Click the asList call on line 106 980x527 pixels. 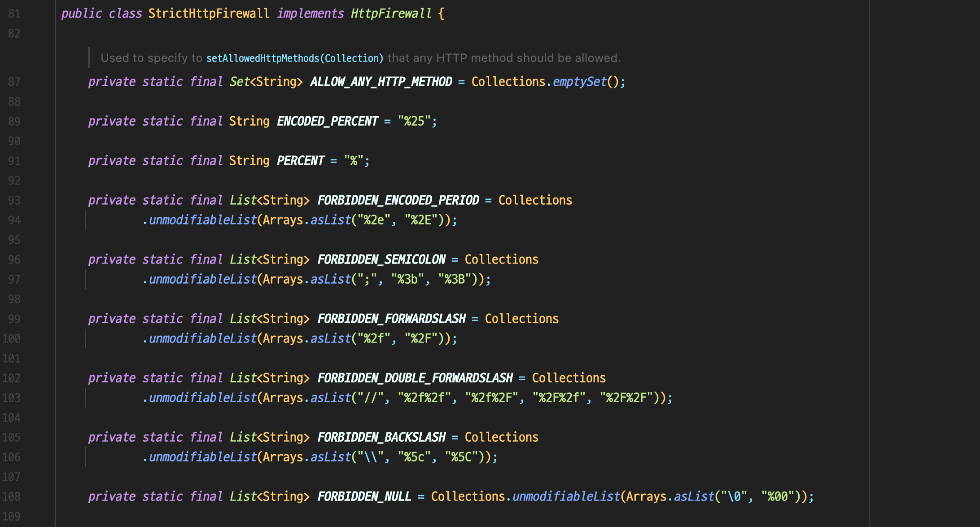click(330, 457)
